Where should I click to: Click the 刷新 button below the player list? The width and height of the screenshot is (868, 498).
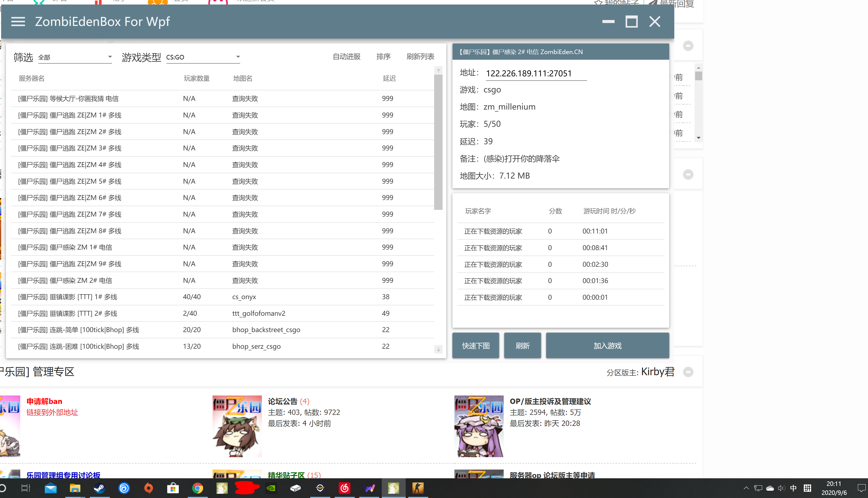tap(522, 346)
